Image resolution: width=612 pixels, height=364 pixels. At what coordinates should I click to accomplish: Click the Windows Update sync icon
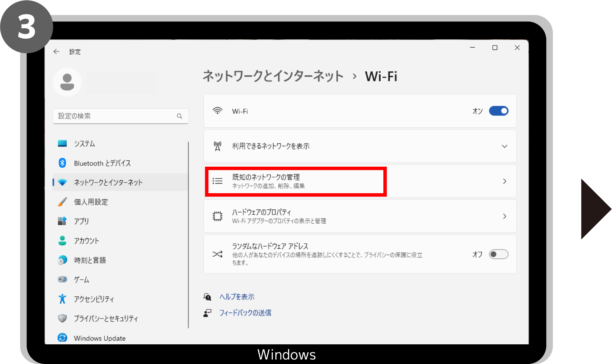click(62, 338)
